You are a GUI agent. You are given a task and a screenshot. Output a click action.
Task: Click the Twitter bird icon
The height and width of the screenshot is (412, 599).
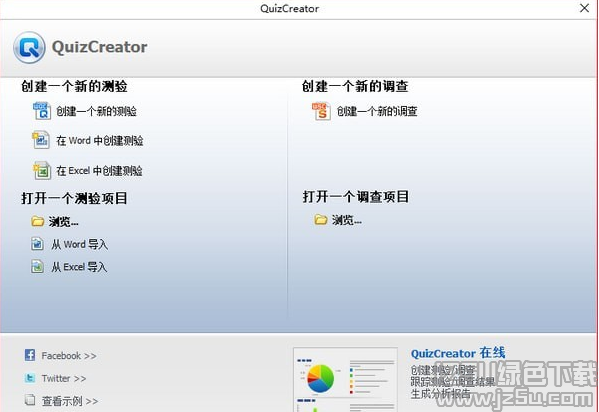click(30, 378)
